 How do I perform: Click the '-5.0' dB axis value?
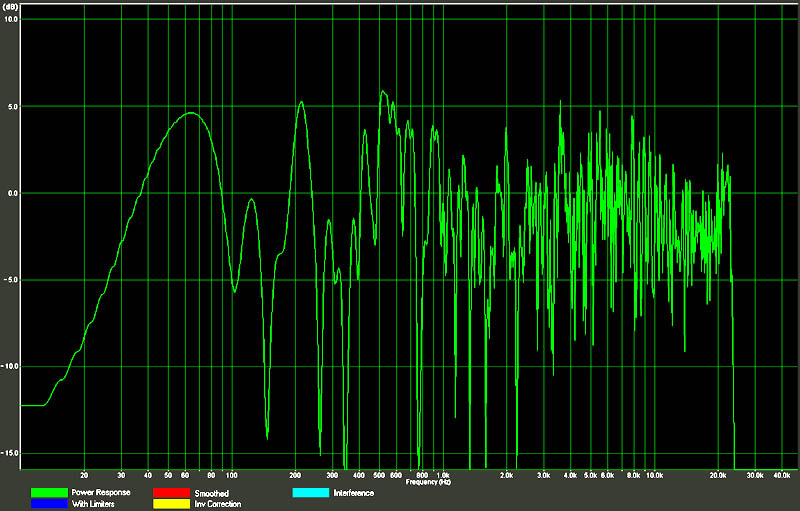point(10,280)
